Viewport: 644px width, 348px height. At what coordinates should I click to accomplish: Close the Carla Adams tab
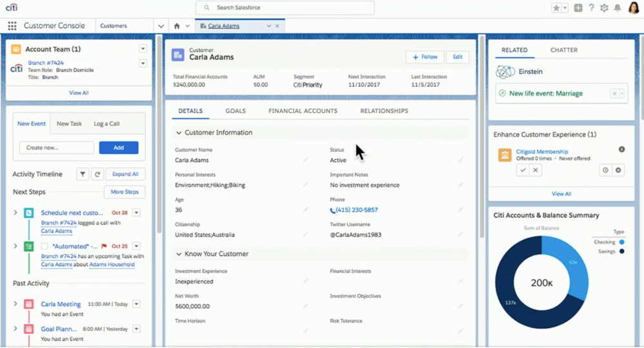pyautogui.click(x=277, y=26)
